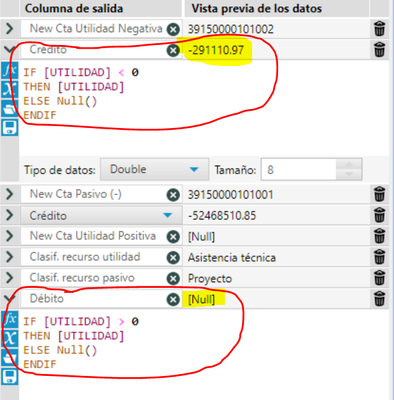This screenshot has height=400, width=394.
Task: Clear the Clasif. recurso pasivo column name
Action: point(173,279)
